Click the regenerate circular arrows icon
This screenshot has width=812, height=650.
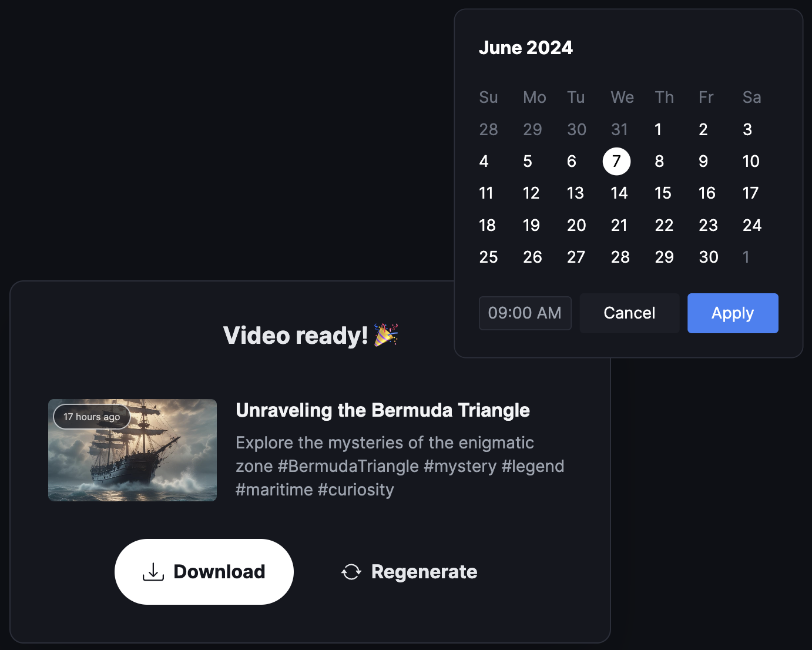(x=351, y=572)
